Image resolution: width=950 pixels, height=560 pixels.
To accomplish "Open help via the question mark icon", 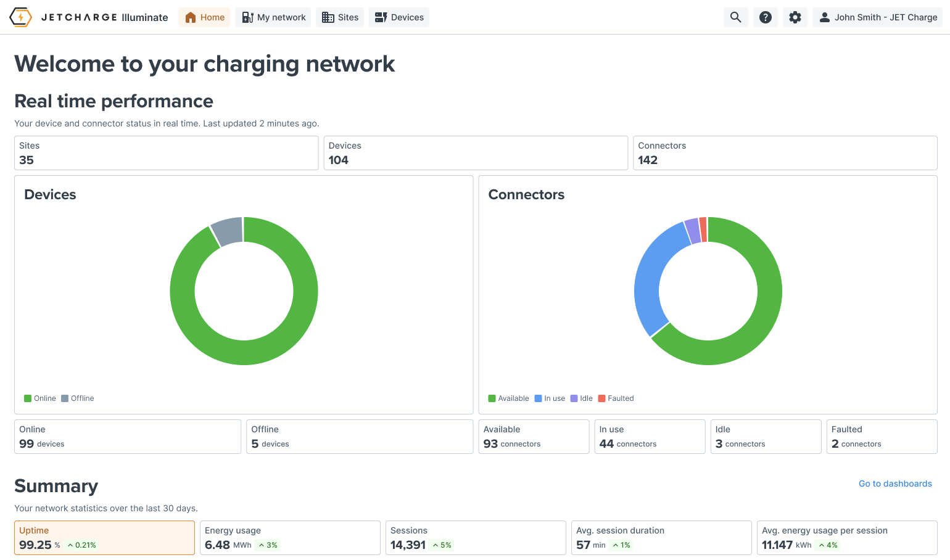I will click(x=765, y=17).
